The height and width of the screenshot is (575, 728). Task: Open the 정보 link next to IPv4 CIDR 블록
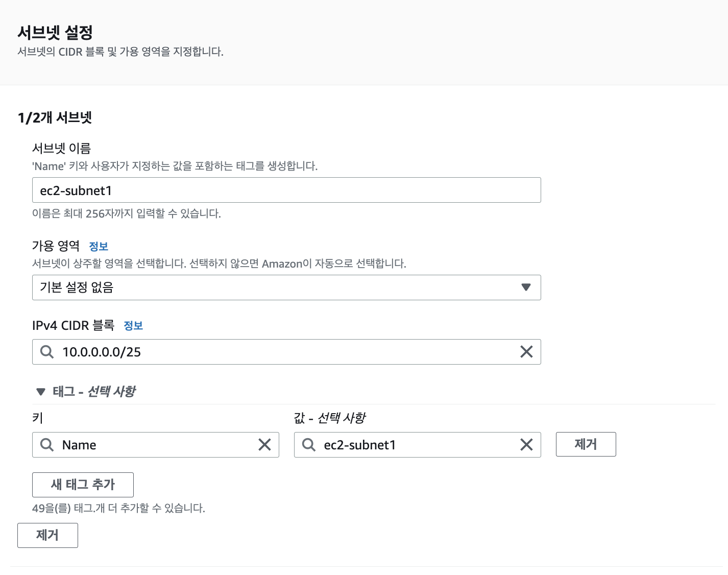coord(133,325)
